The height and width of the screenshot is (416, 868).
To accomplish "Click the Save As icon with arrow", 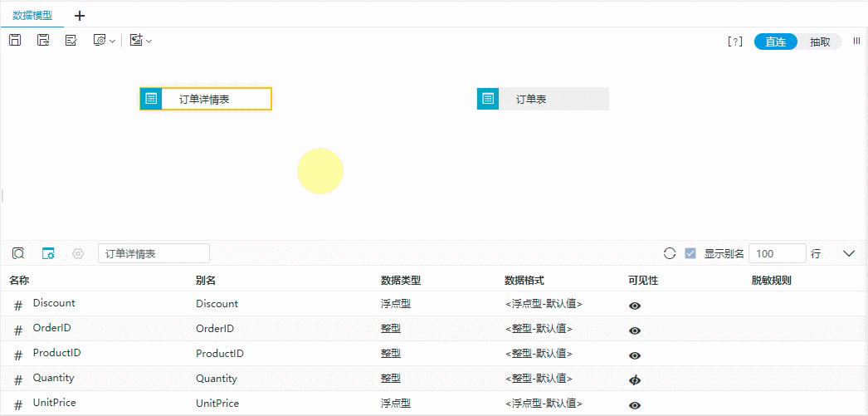I will point(43,40).
